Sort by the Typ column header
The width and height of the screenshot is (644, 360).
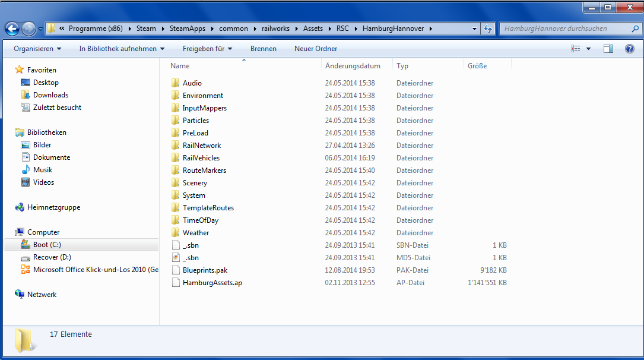click(x=402, y=66)
